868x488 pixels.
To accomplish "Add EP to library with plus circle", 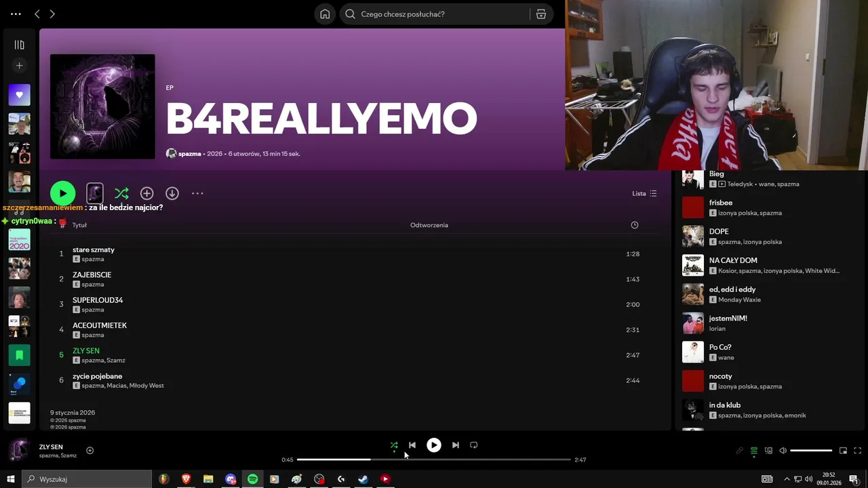I will click(146, 194).
